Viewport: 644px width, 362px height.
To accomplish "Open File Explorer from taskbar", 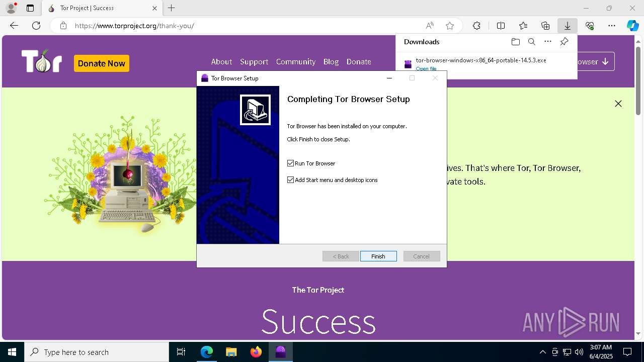I will pyautogui.click(x=231, y=352).
